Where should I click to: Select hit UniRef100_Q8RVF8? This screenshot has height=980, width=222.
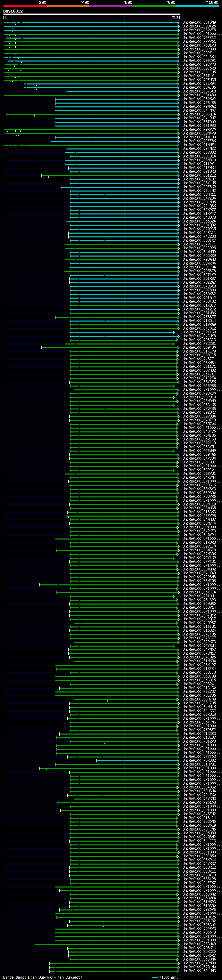click(x=199, y=30)
